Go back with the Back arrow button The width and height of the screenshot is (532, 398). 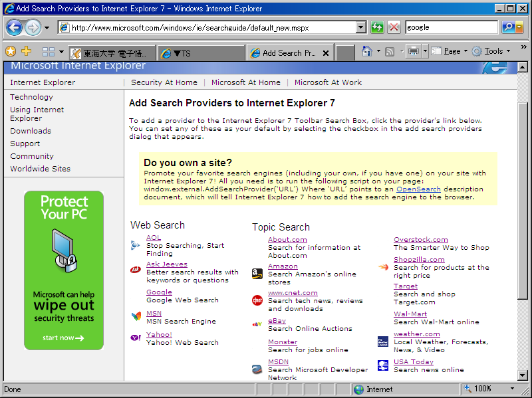[x=14, y=27]
